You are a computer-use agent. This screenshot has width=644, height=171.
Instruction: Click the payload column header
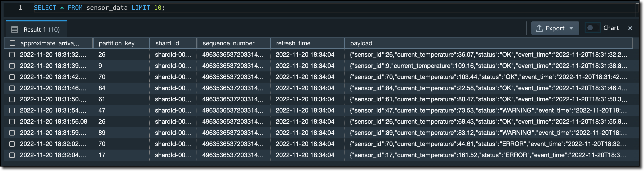(361, 43)
